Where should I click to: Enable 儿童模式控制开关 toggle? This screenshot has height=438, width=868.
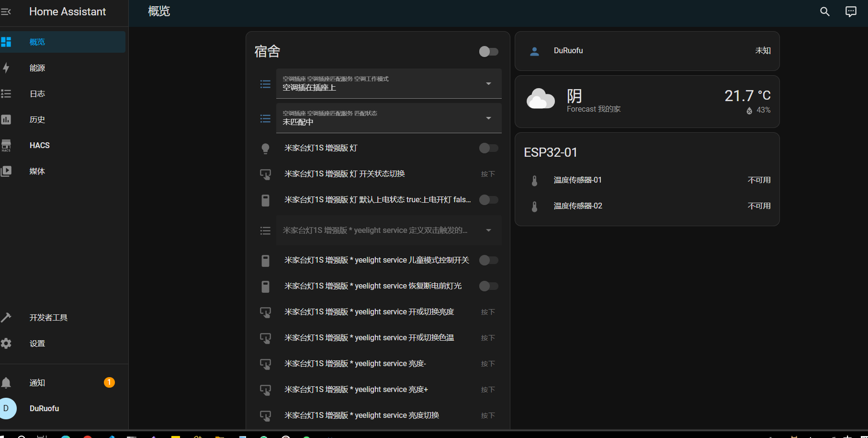[488, 260]
